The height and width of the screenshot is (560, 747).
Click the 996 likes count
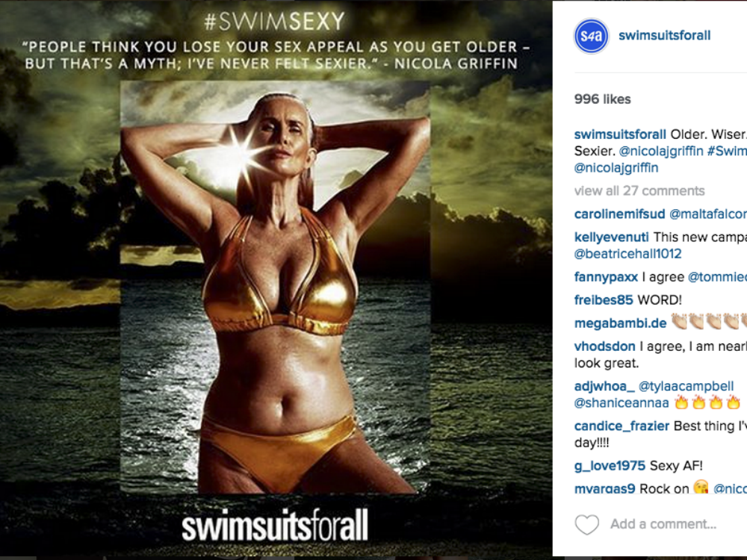click(x=602, y=99)
